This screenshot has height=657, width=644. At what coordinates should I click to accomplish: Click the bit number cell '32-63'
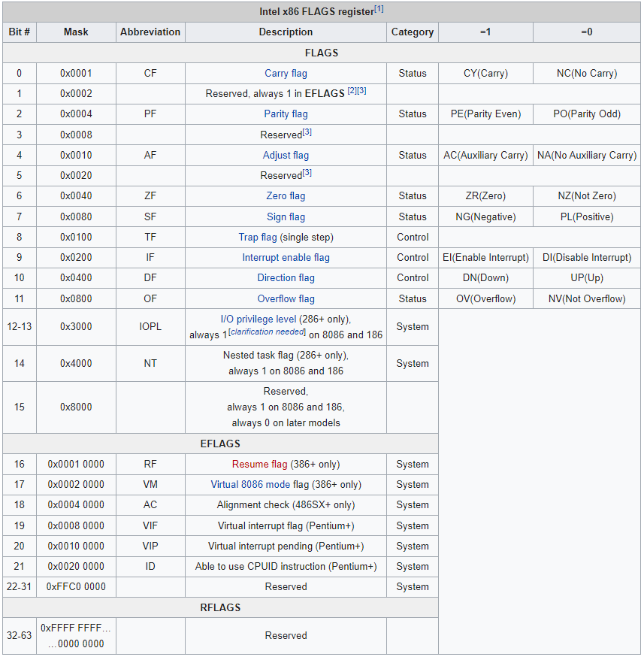pos(20,636)
